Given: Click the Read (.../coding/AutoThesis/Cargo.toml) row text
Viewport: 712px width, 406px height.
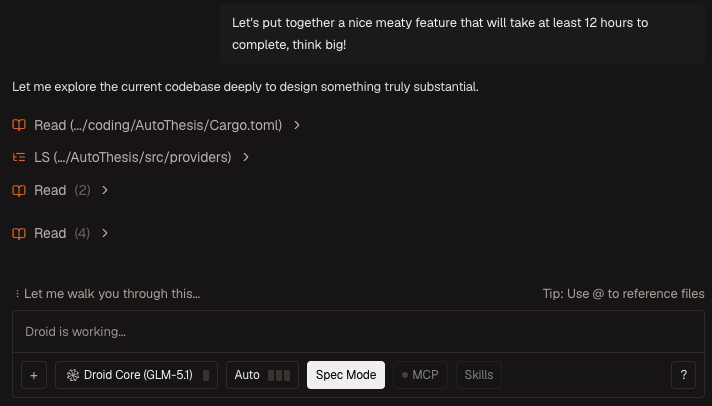Looking at the screenshot, I should pos(158,125).
